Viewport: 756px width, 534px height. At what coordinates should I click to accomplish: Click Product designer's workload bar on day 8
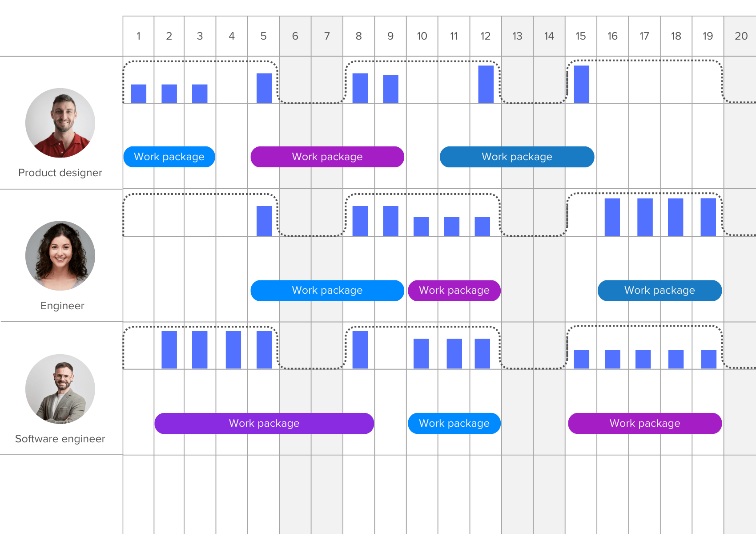[x=360, y=88]
